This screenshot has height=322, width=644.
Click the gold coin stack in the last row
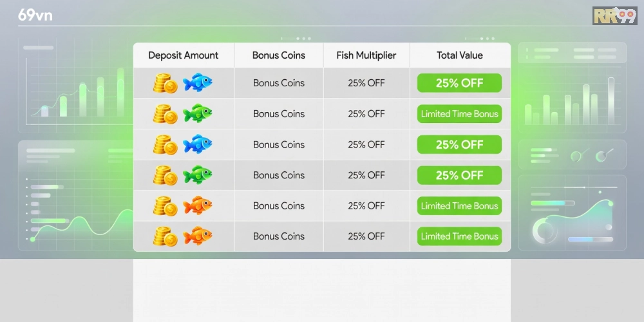(x=165, y=237)
